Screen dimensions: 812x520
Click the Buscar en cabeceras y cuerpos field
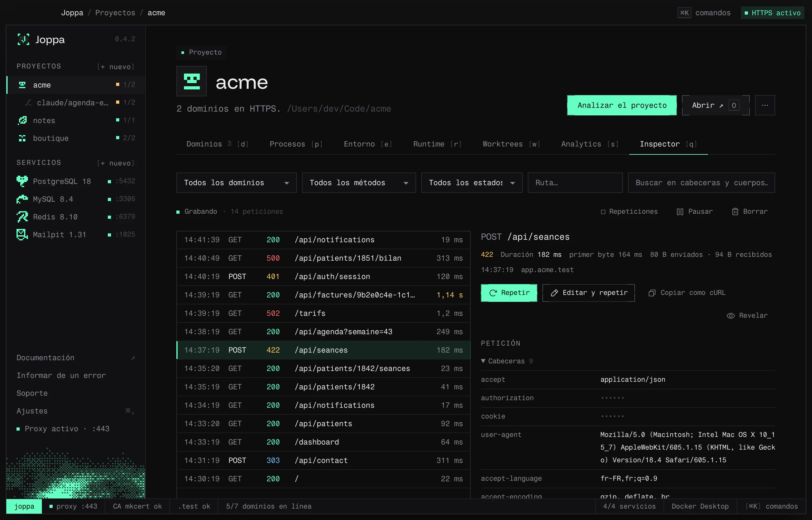(701, 183)
